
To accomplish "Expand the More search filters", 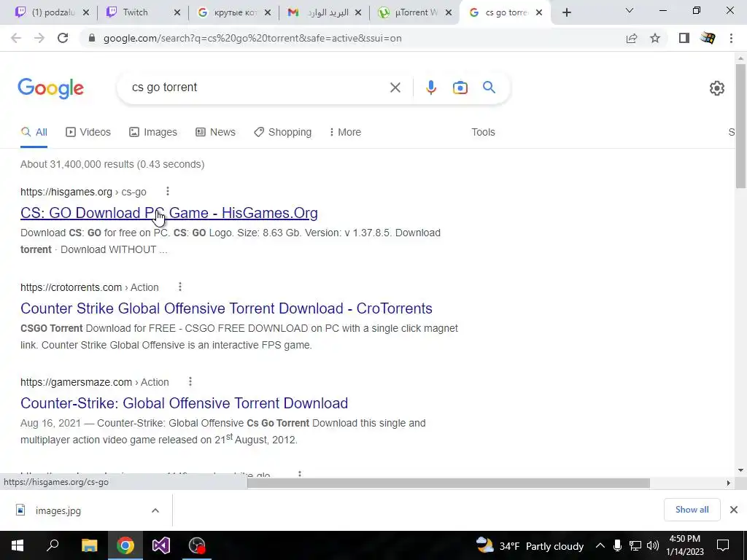I will (x=345, y=132).
